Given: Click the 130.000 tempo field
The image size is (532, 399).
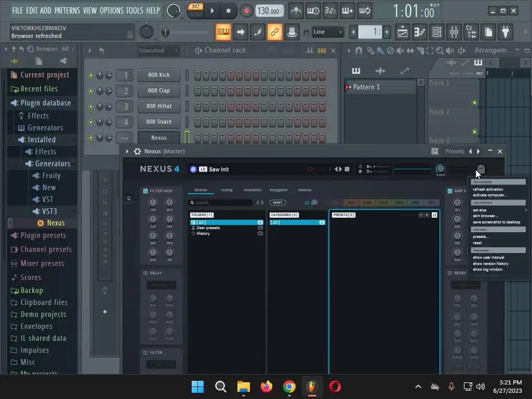Looking at the screenshot, I should click(x=270, y=11).
